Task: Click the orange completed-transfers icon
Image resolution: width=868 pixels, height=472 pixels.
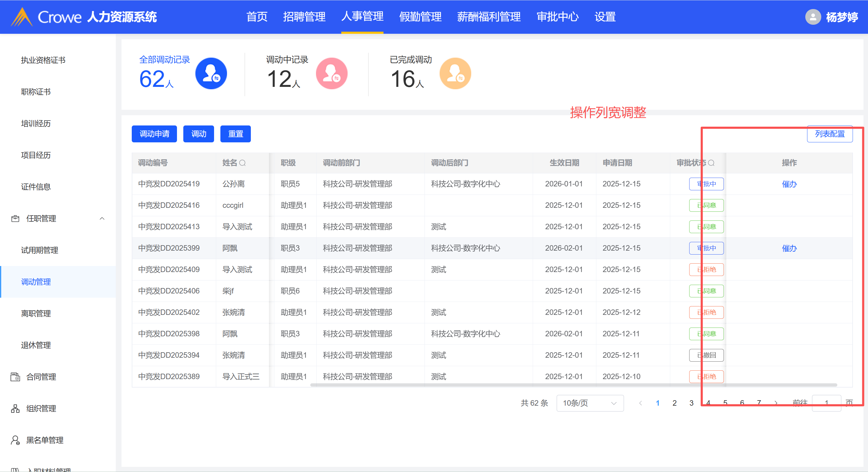Action: [455, 74]
